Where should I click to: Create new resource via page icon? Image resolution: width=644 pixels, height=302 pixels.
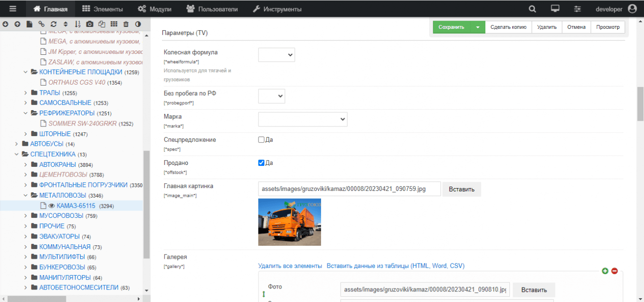pos(29,24)
